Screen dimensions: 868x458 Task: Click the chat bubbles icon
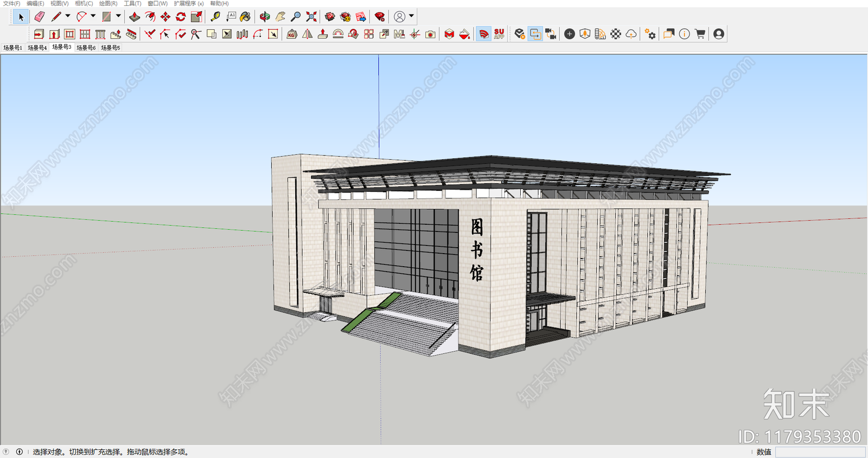pyautogui.click(x=669, y=34)
